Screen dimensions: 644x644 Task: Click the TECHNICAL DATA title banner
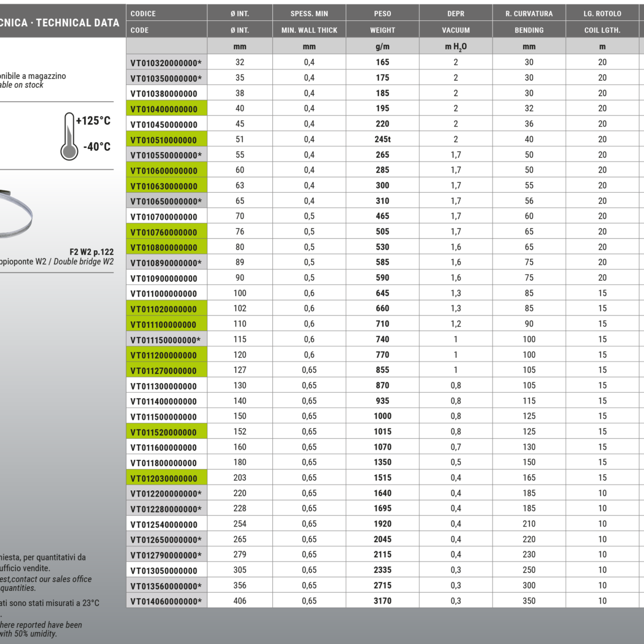point(62,23)
